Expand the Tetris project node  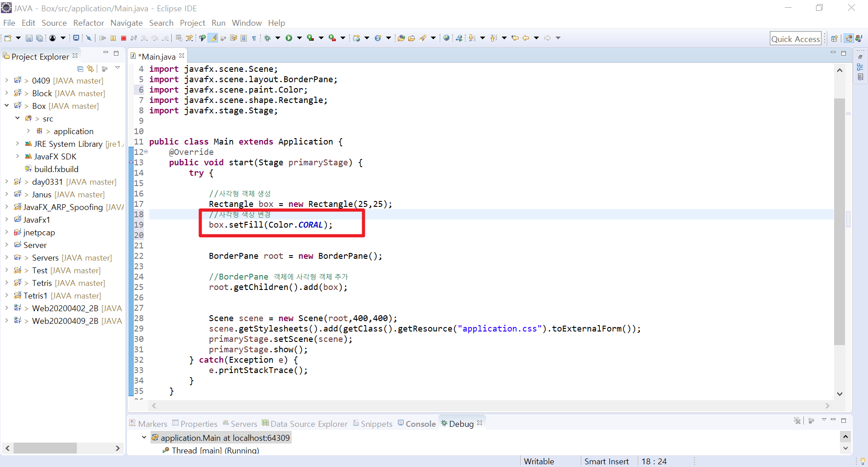click(x=6, y=283)
